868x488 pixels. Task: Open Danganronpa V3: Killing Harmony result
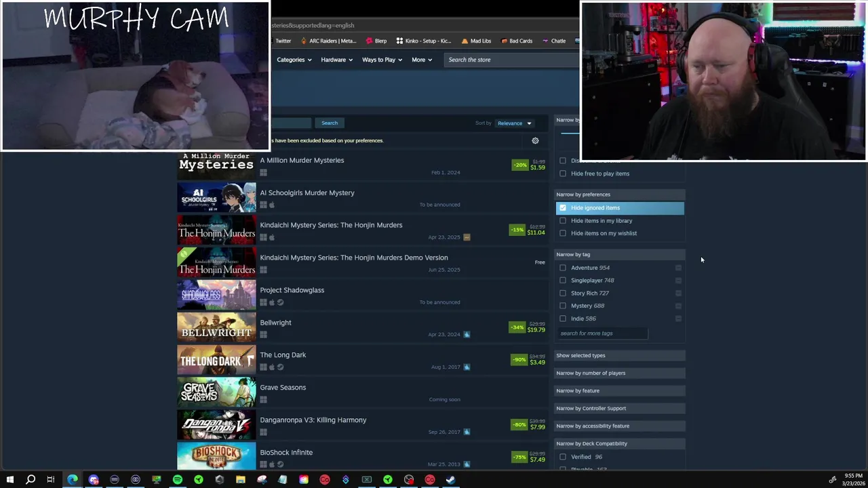361,426
